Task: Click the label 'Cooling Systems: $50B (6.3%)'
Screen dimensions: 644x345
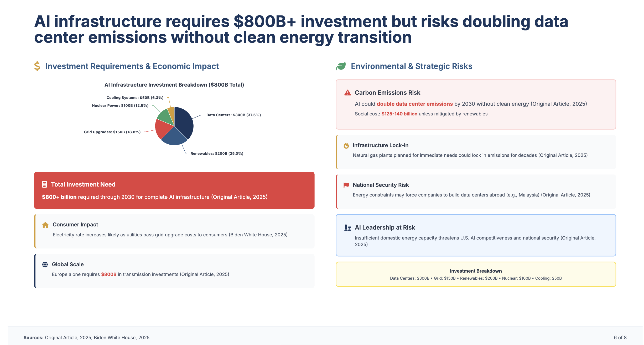Action: point(135,98)
